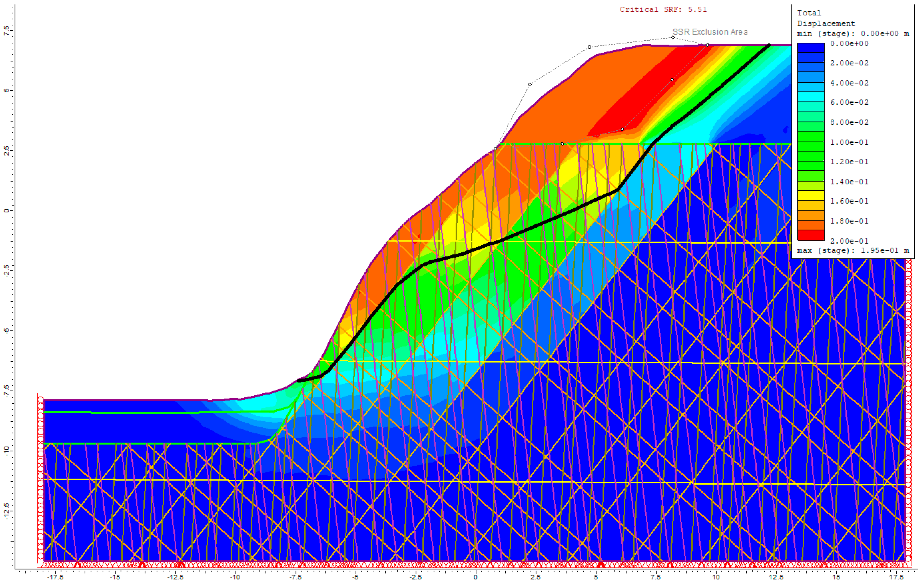Click exclusion area vertex at green boundary's left end
The width and height of the screenshot is (924, 588).
click(x=495, y=148)
